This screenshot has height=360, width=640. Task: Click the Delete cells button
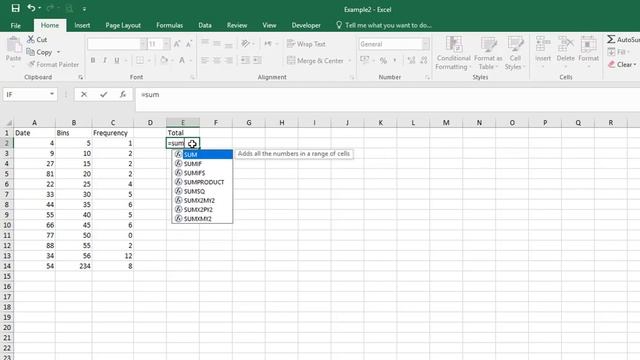click(x=565, y=51)
